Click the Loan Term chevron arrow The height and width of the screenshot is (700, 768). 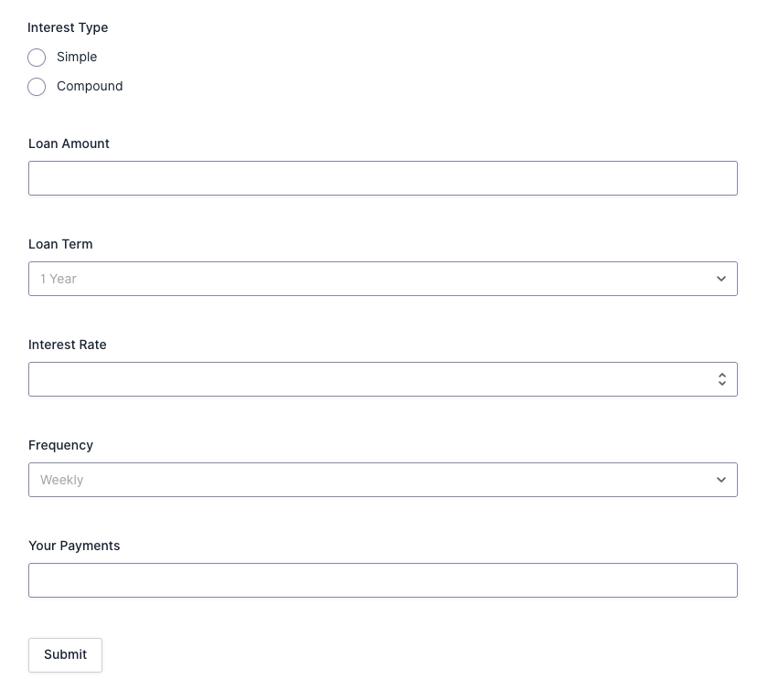[x=721, y=279]
